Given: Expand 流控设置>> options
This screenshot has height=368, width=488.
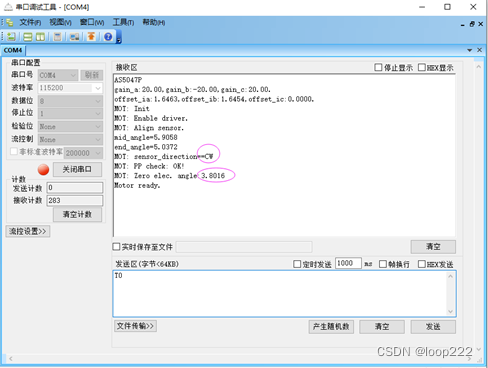Looking at the screenshot, I should click(28, 231).
